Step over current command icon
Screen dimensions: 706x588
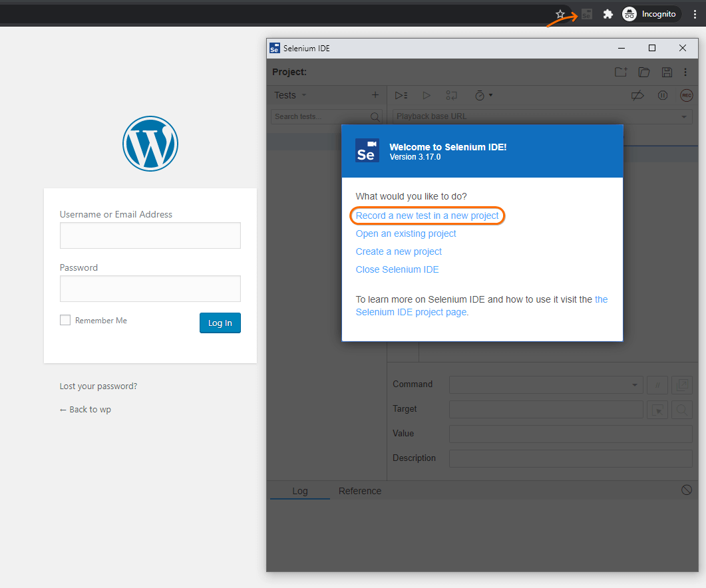[x=452, y=95]
